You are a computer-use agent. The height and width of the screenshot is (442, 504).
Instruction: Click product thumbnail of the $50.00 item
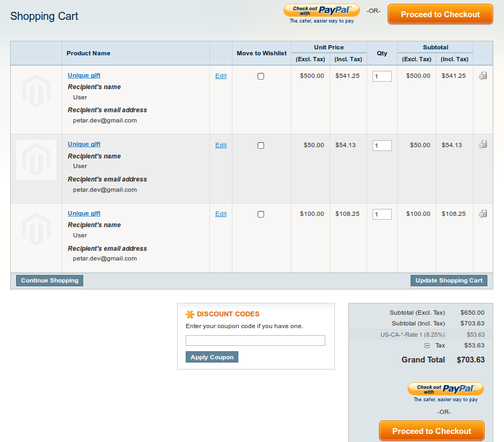point(36,160)
